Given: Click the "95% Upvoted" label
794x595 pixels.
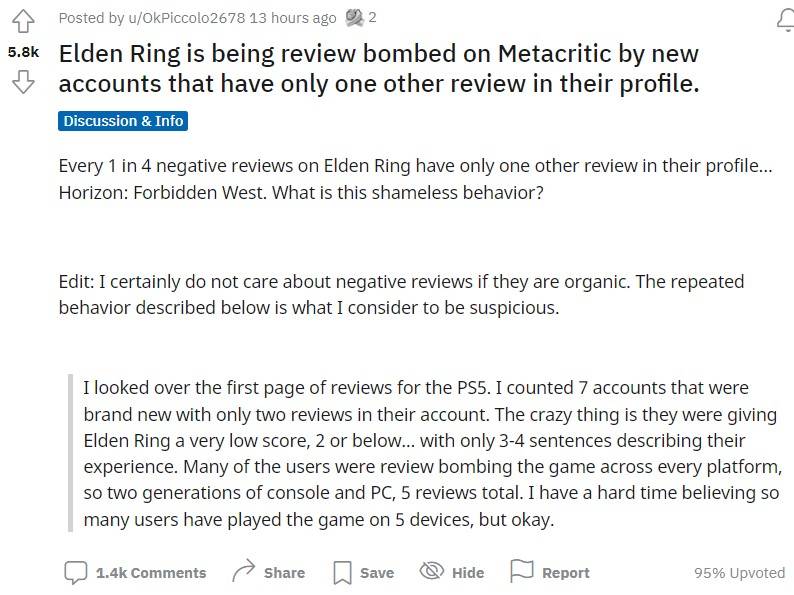Looking at the screenshot, I should (739, 573).
